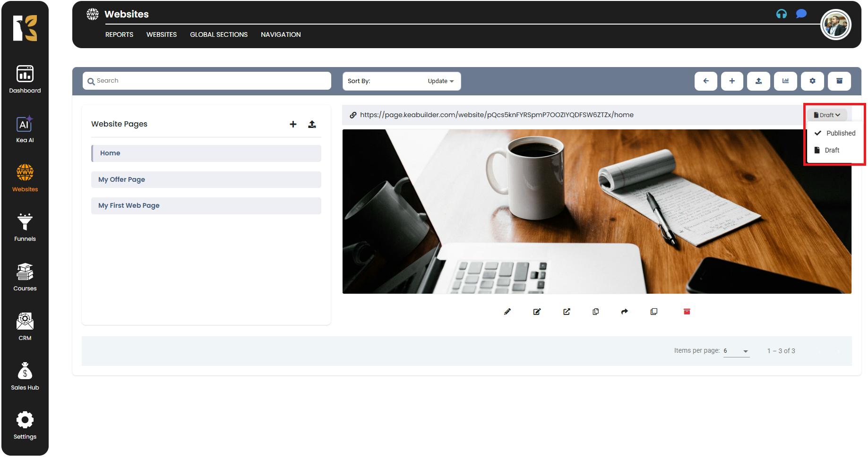868x458 pixels.
Task: Click the bar chart statistics toolbar button
Action: point(785,81)
